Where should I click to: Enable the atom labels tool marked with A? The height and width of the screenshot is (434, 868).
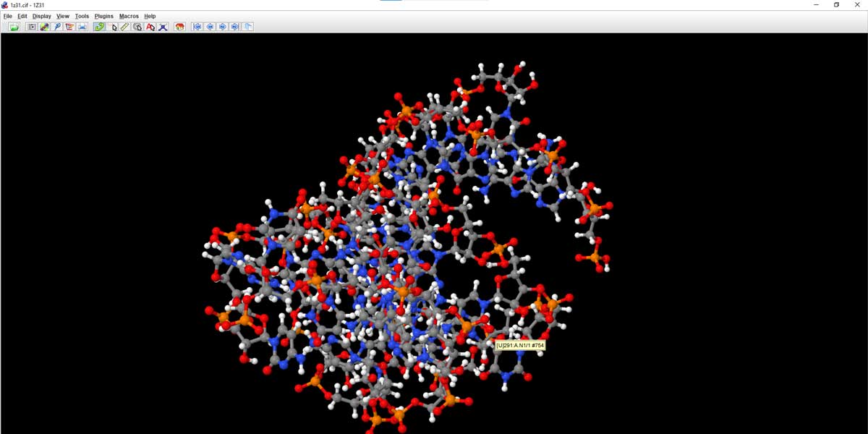click(x=150, y=26)
